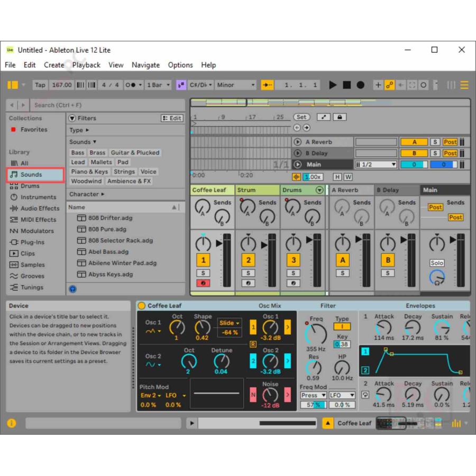476x476 pixels.
Task: Enable the computer MIDI keyboard toolbar icon
Action: pyautogui.click(x=435, y=85)
